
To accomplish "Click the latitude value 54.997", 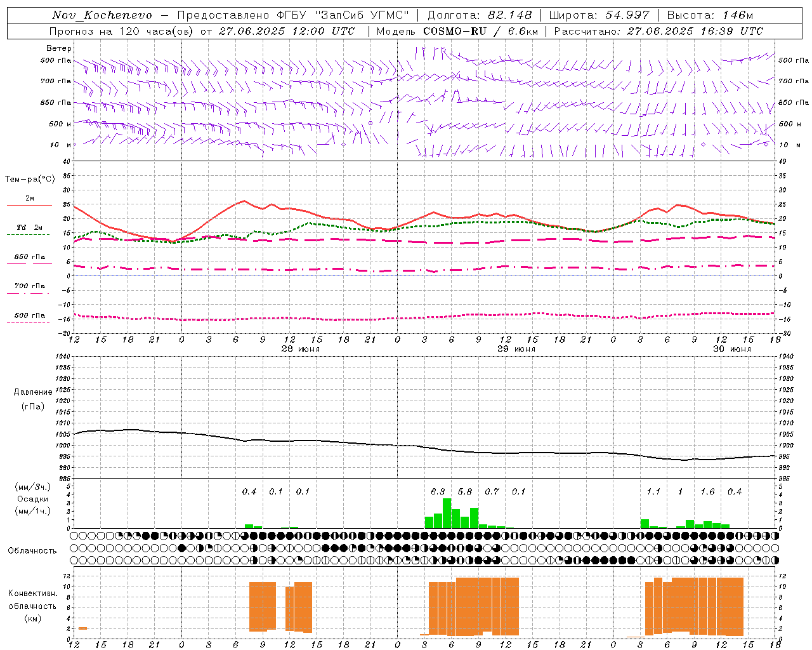I will (x=627, y=15).
